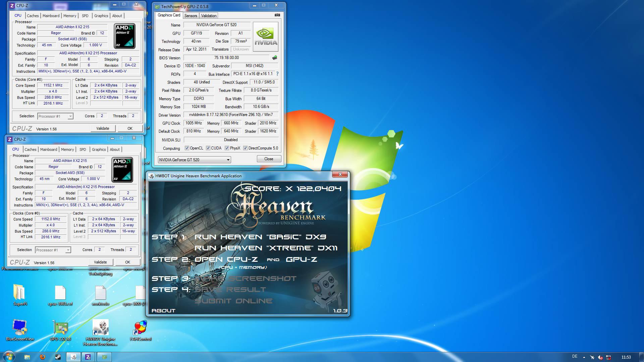Click OK in lower CPU-Z window

127,262
